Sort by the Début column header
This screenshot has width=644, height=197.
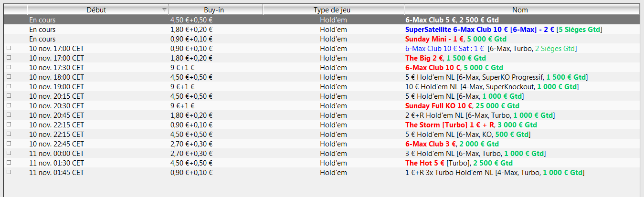coord(96,10)
